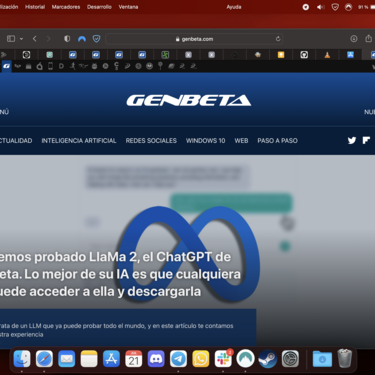Open the Share button in the Safari toolbar
Viewport: 375px width, 375px height.
[x=368, y=38]
